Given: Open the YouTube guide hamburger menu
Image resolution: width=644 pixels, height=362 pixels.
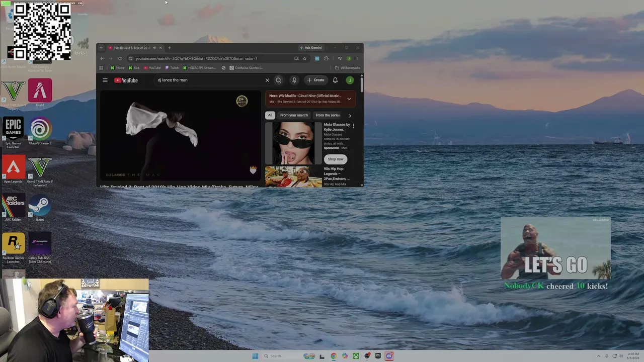Looking at the screenshot, I should pyautogui.click(x=105, y=80).
